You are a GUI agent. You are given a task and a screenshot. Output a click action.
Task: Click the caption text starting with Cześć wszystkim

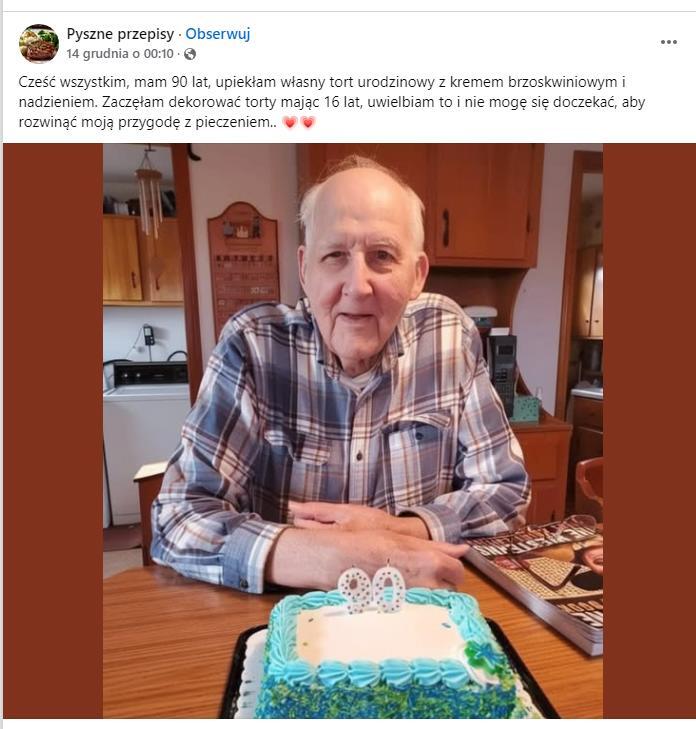(x=331, y=102)
